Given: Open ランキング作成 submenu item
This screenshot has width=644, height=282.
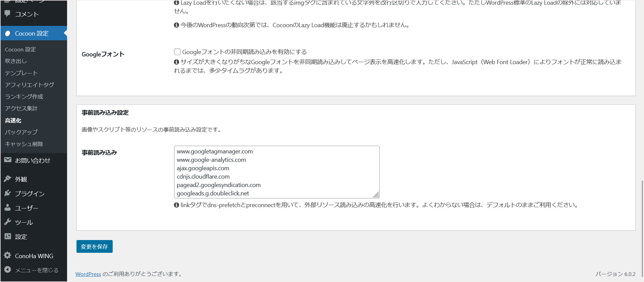Looking at the screenshot, I should click(x=24, y=96).
